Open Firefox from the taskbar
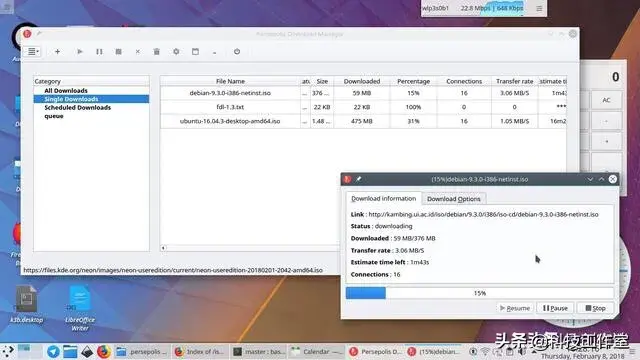Screen dimensions: 640x360 coord(104,351)
